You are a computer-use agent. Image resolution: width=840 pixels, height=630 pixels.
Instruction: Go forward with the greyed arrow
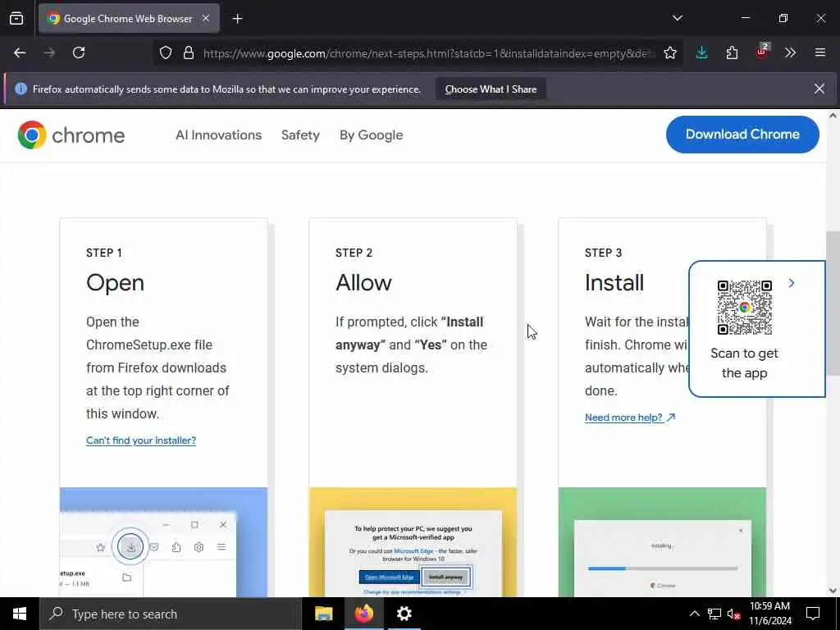click(x=49, y=52)
